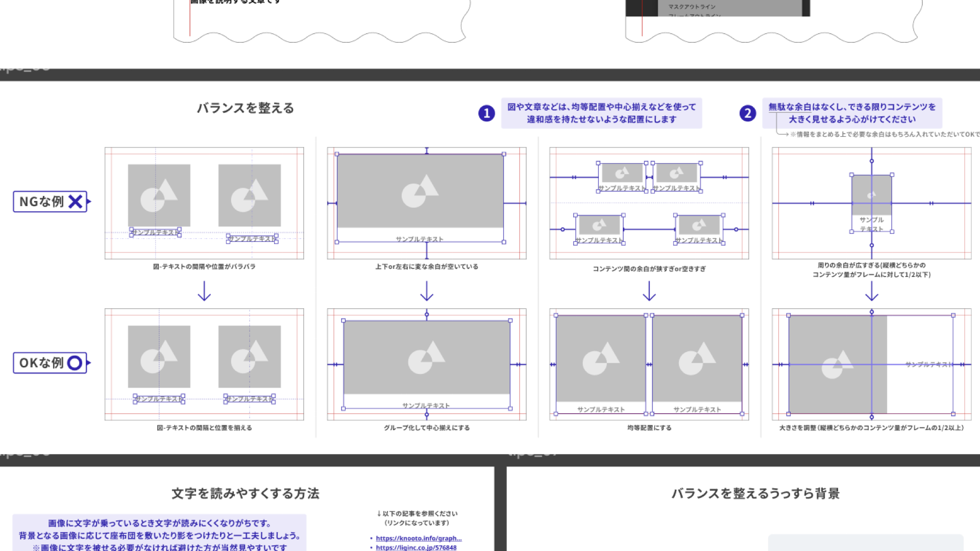Click the circle mark on the OKな例 label
The width and height of the screenshot is (980, 551).
coord(75,363)
